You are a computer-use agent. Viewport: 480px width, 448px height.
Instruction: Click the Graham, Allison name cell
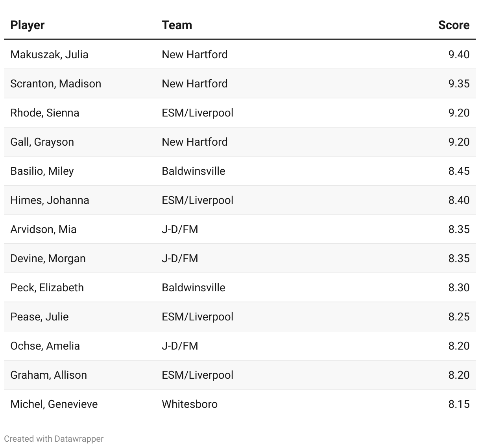(x=48, y=375)
